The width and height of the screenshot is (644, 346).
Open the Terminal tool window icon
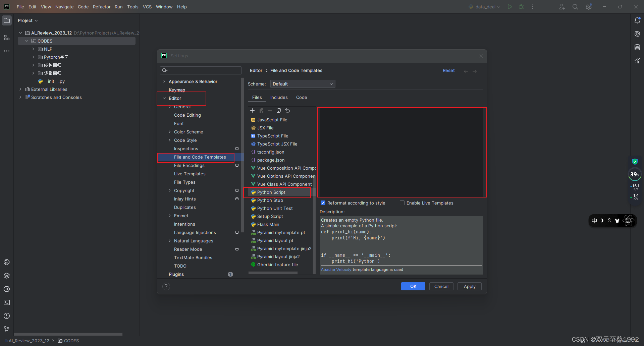point(7,302)
